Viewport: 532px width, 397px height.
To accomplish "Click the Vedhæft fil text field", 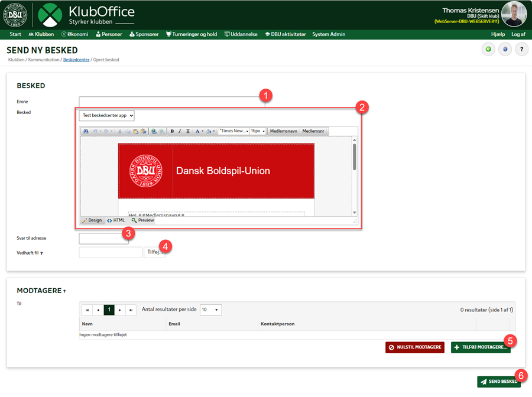I will coord(111,253).
